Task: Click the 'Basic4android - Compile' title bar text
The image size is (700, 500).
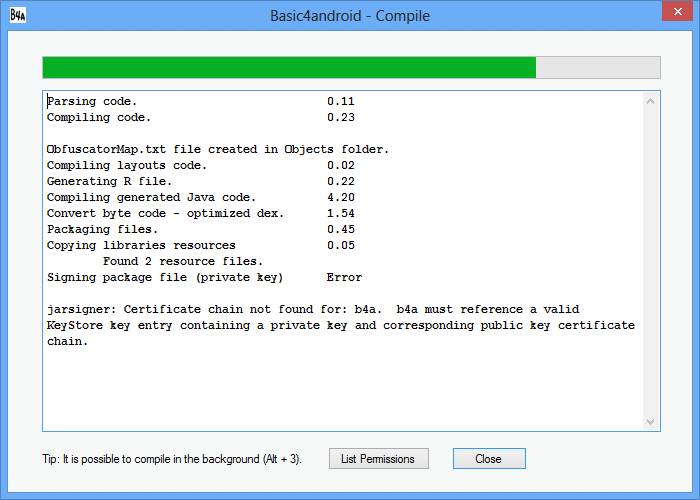Action: click(x=350, y=16)
